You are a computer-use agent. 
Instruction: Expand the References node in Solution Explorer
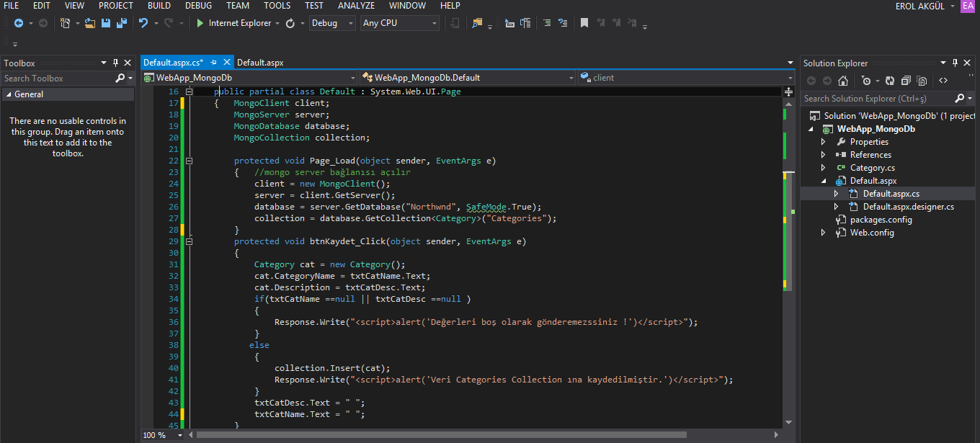[824, 155]
